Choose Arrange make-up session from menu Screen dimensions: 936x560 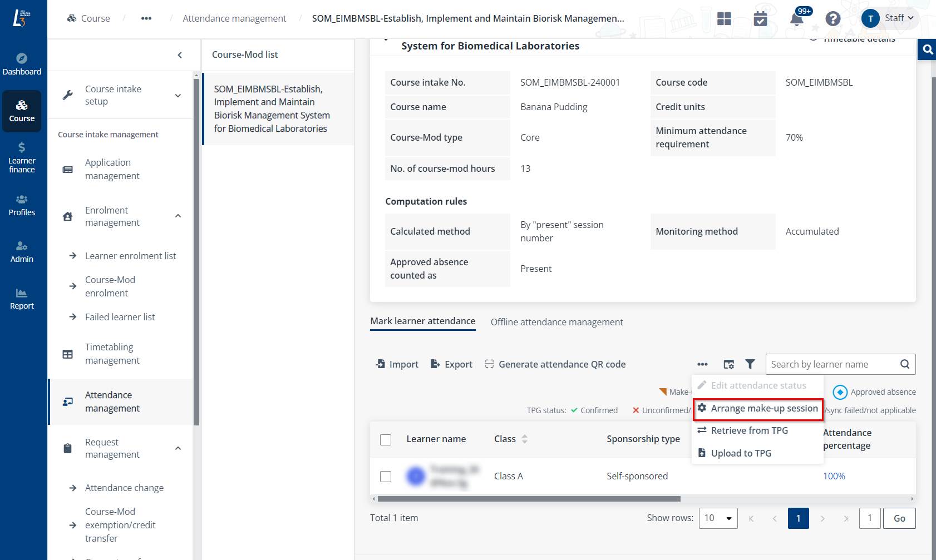758,409
